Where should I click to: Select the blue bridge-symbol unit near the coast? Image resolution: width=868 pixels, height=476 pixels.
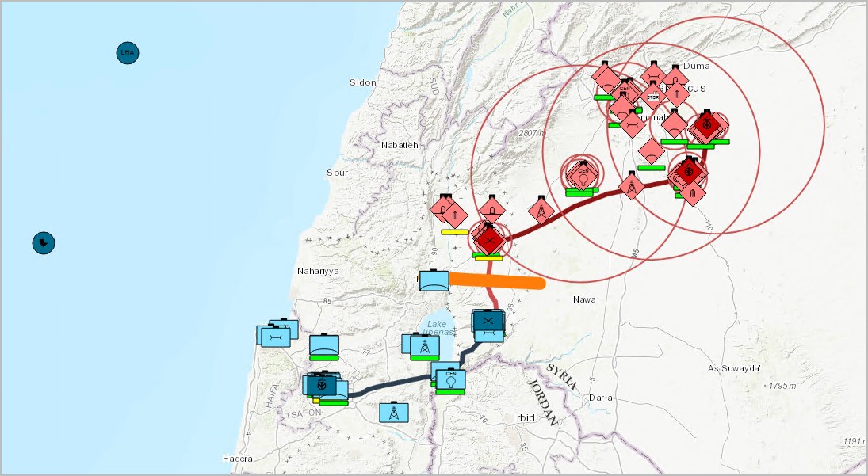[276, 336]
